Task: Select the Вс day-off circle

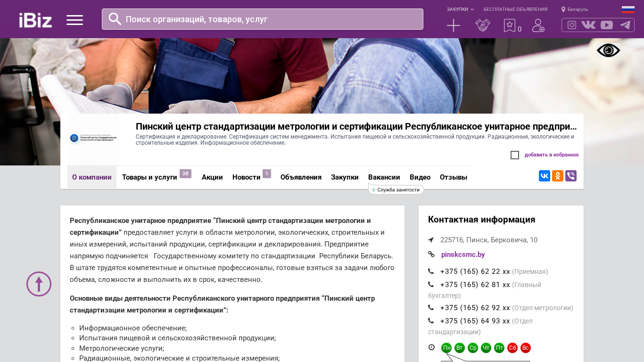Action: point(526,348)
